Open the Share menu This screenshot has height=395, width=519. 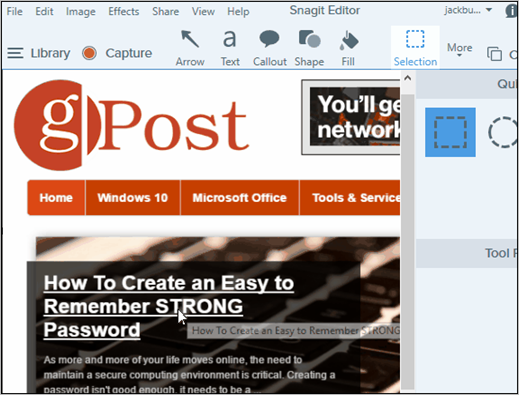165,11
